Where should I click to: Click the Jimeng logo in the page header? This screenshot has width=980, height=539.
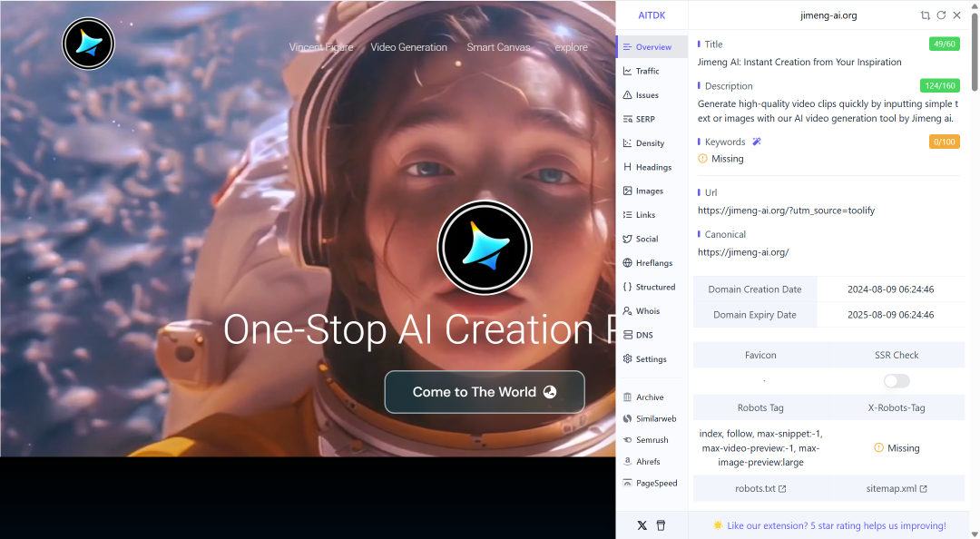[x=88, y=44]
